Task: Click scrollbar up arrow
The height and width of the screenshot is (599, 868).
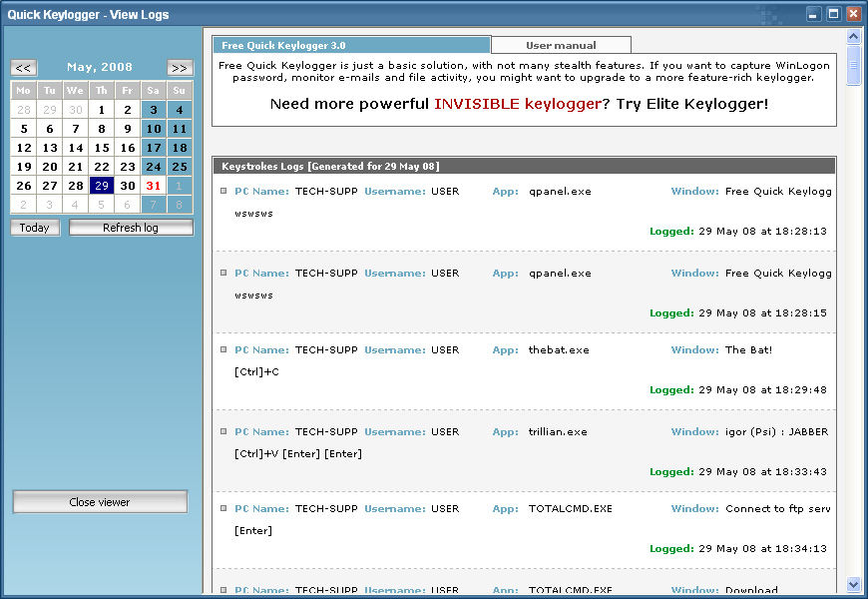Action: pyautogui.click(x=854, y=37)
